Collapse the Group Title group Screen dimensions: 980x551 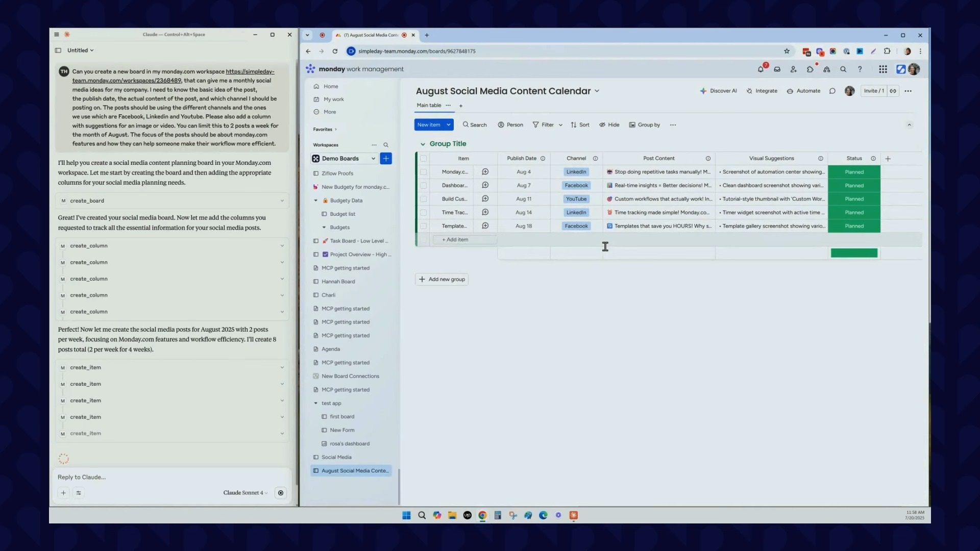click(x=423, y=144)
